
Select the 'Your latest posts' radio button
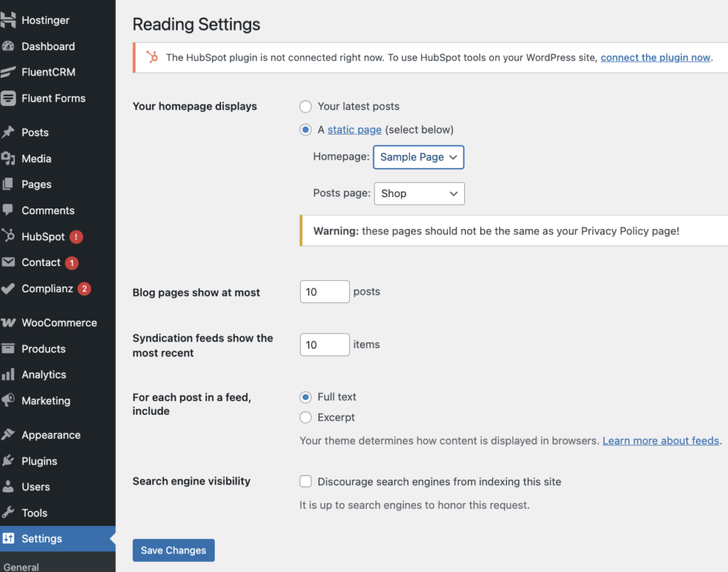point(306,107)
